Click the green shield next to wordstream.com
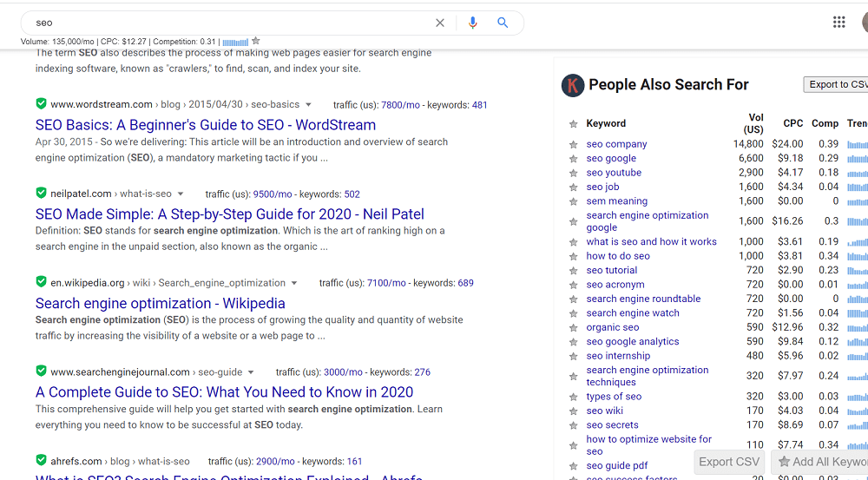Image resolution: width=868 pixels, height=480 pixels. pyautogui.click(x=41, y=103)
